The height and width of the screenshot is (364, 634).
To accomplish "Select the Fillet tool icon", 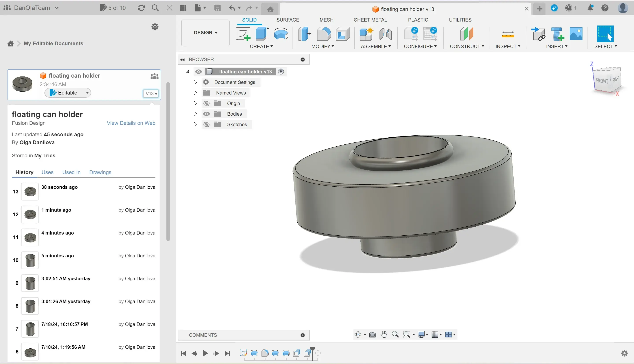I will point(323,34).
